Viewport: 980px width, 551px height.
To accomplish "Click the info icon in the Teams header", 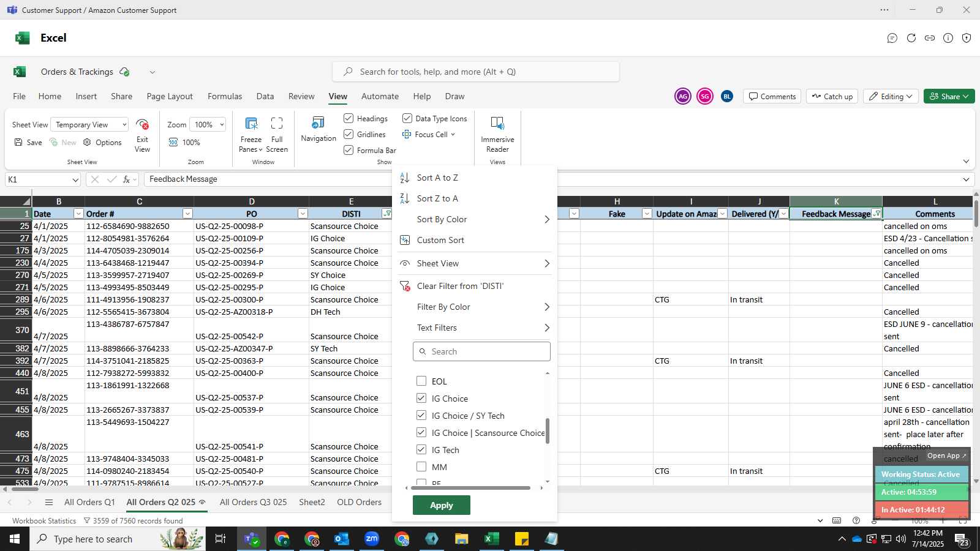I will (948, 38).
